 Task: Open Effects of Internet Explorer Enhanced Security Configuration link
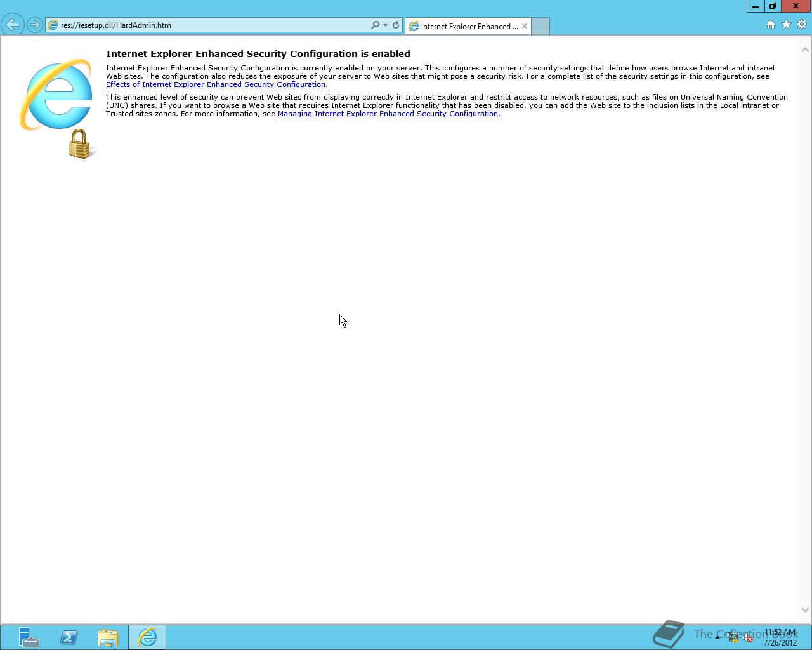(x=216, y=84)
